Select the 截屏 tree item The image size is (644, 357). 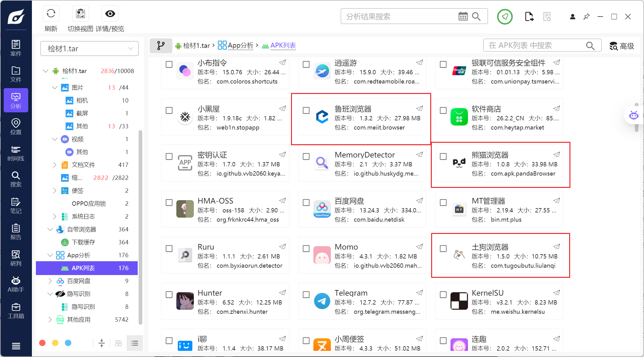pyautogui.click(x=87, y=113)
